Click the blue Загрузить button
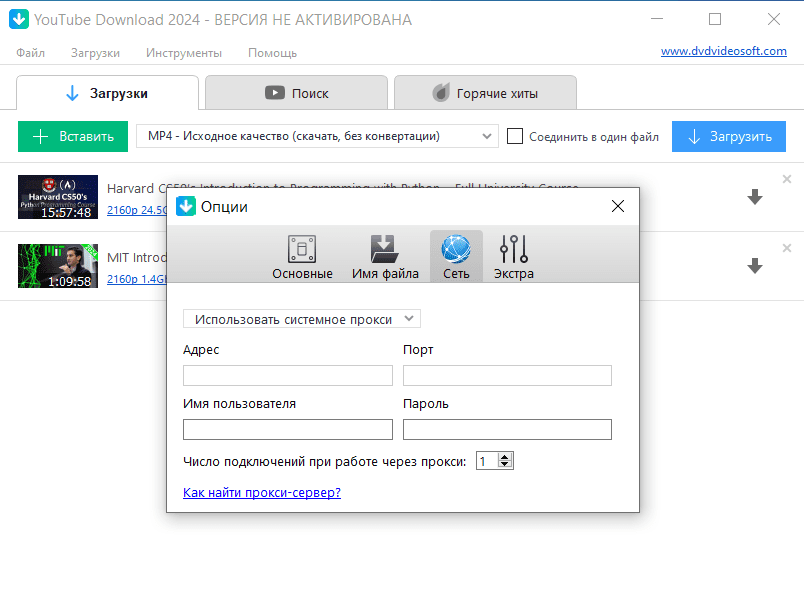The image size is (804, 600). 729,136
